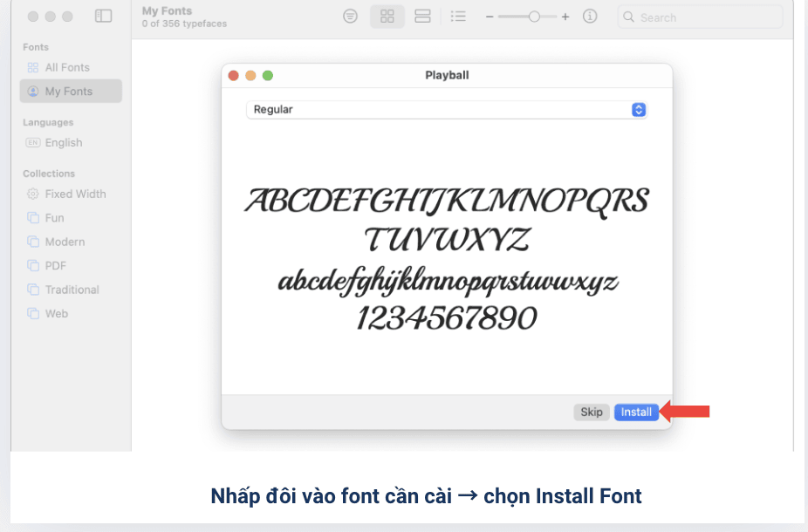Open the Traditional collection
Screen dimensions: 808x532
coord(72,290)
